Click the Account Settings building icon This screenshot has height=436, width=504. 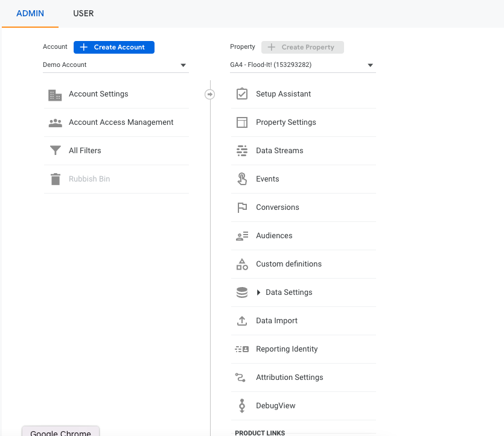(55, 95)
